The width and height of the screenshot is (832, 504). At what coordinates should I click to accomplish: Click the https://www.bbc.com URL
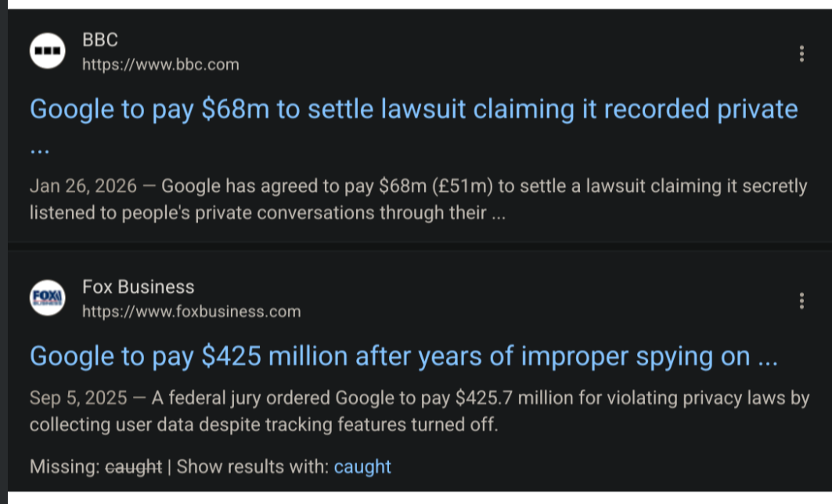[160, 64]
